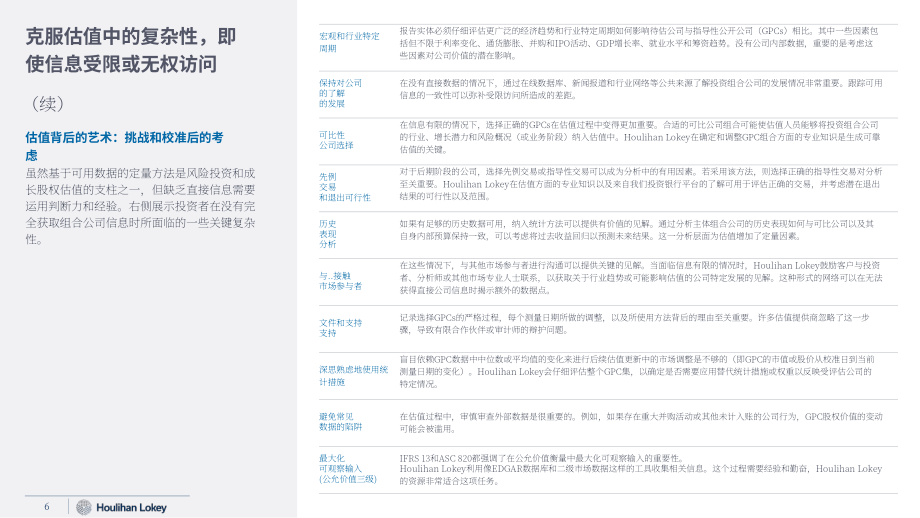Click the description starting 在信息有限的情况下
Screen dimensions: 920x518
pos(640,137)
